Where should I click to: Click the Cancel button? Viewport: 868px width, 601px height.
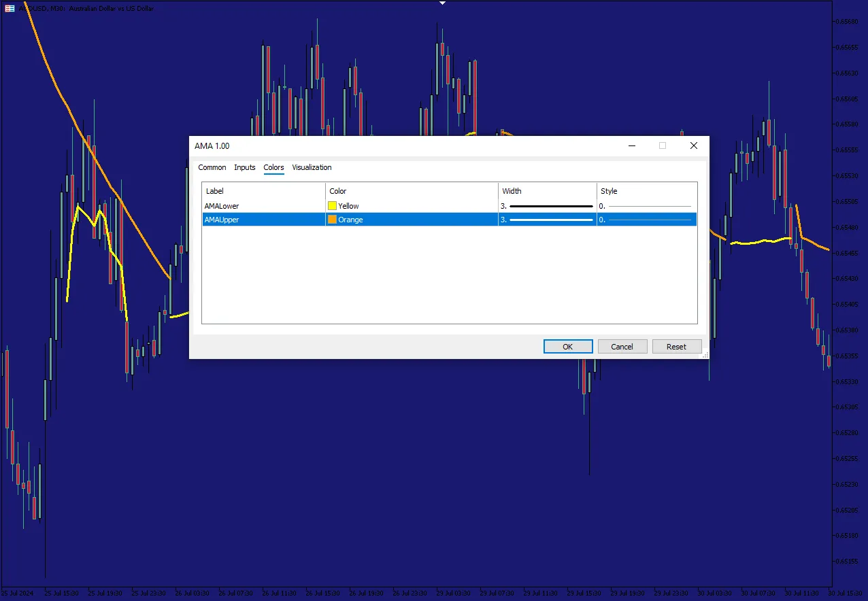tap(622, 347)
